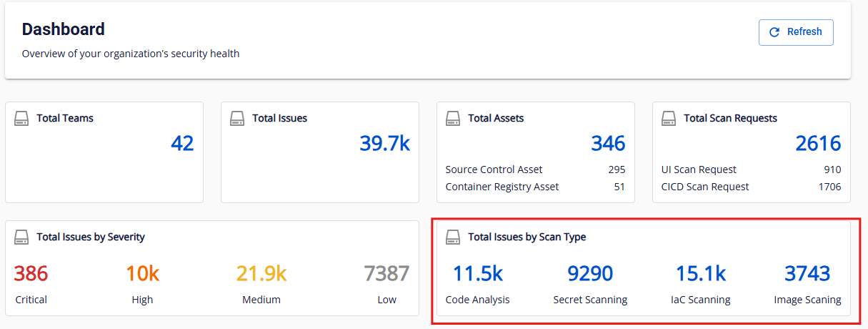The width and height of the screenshot is (868, 329).
Task: Click the Total Teams card icon
Action: point(21,118)
